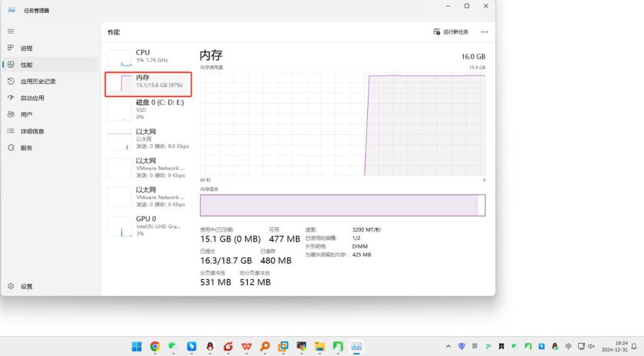Open 设置 (Settings) in Task Manager

(x=49, y=286)
